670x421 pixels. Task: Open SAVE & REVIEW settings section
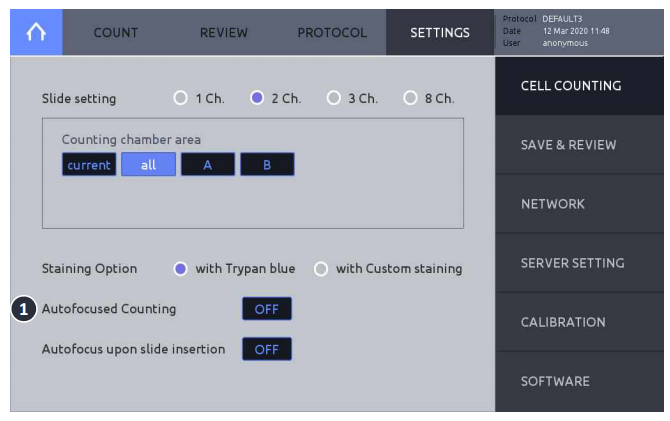tap(579, 145)
